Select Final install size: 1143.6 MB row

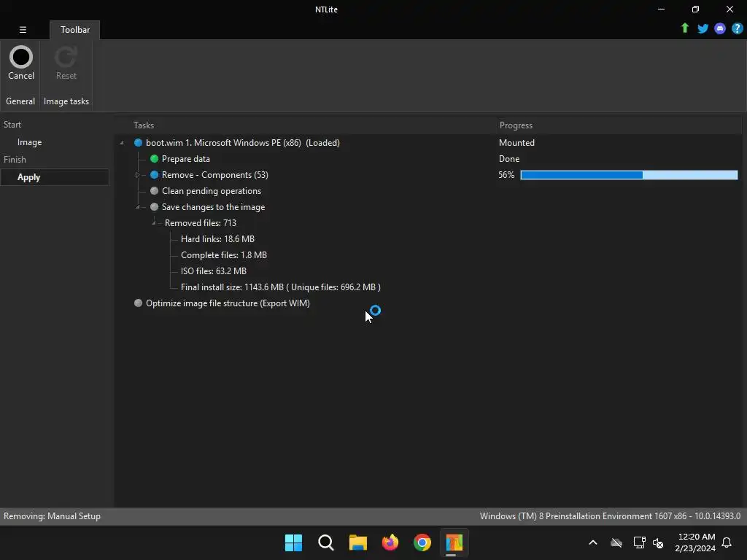pyautogui.click(x=281, y=287)
